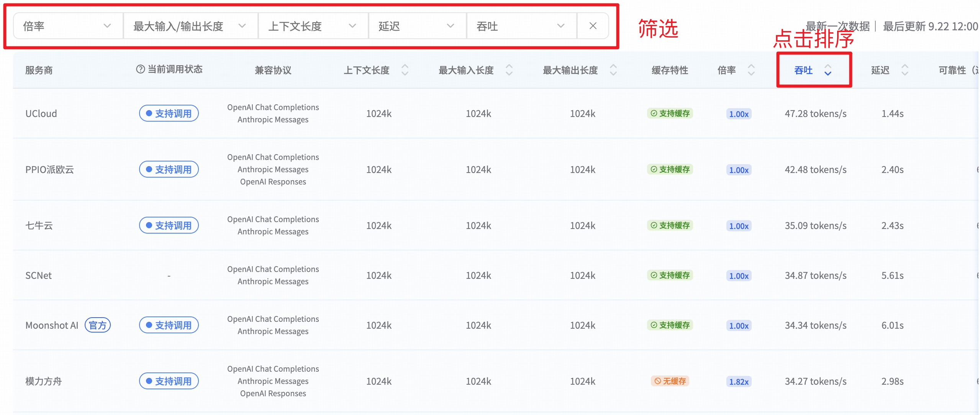
Task: Click the 服务商 column header
Action: tap(39, 70)
